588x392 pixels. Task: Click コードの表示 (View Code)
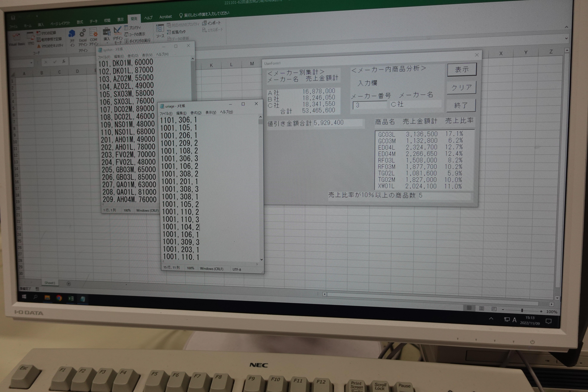click(x=135, y=34)
